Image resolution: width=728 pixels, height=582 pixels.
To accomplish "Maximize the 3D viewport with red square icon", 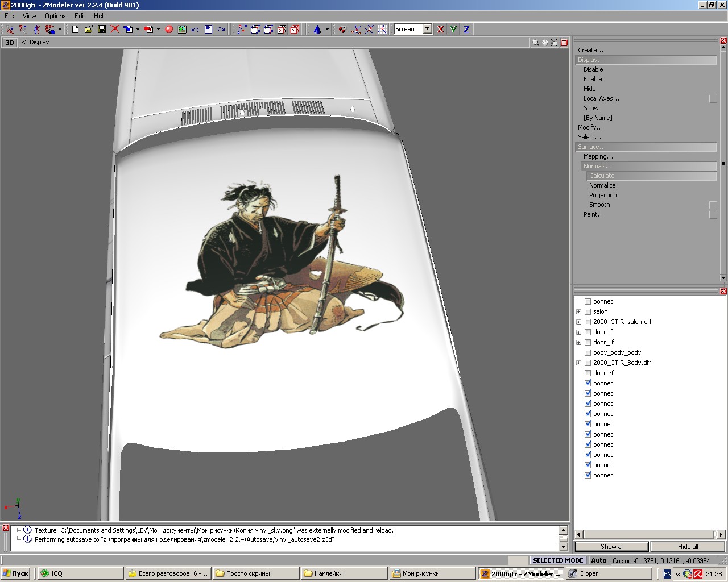I will [564, 43].
